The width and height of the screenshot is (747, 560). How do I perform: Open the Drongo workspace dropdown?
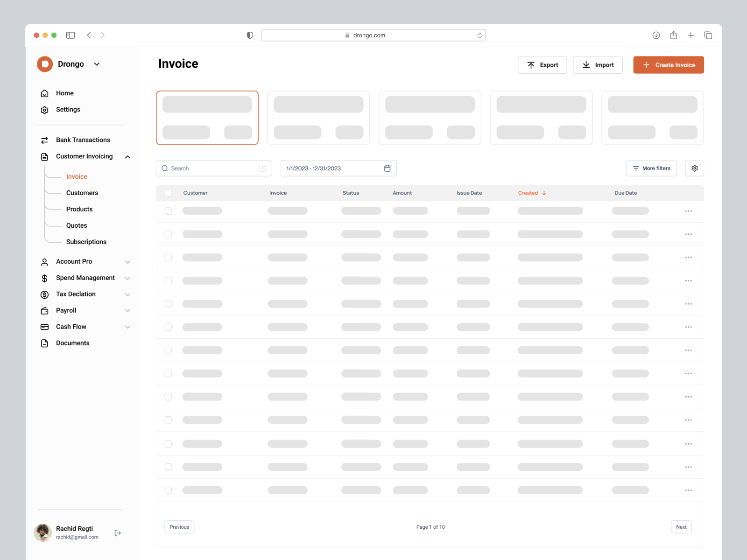click(x=97, y=64)
